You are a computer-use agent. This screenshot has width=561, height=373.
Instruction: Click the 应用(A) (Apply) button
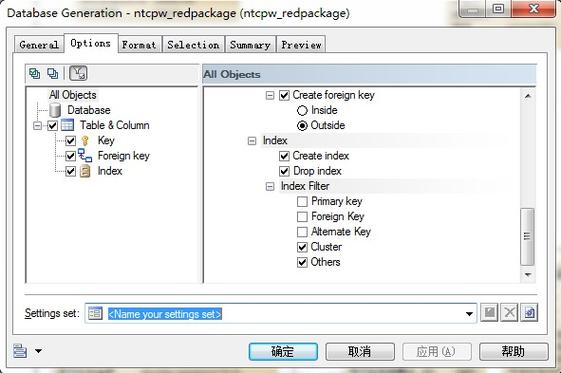point(436,352)
